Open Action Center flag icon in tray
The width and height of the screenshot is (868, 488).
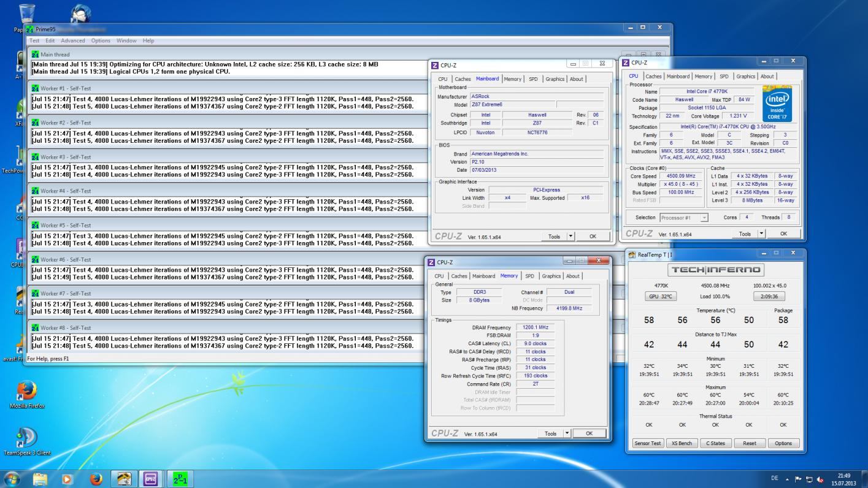(x=798, y=479)
